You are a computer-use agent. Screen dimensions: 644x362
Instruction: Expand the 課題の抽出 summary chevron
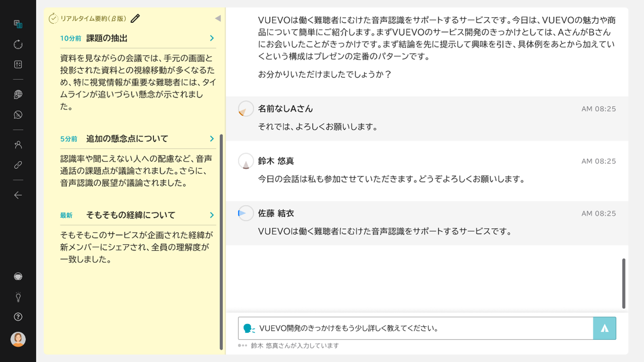(212, 38)
